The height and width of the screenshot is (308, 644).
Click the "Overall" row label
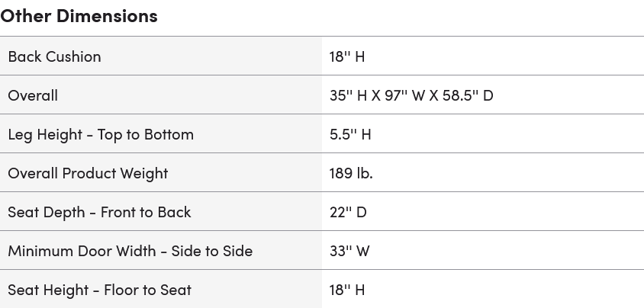[33, 95]
